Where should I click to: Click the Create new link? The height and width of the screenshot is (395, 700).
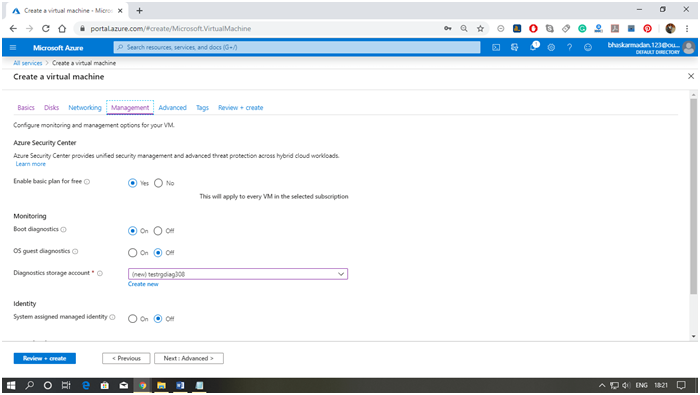143,284
